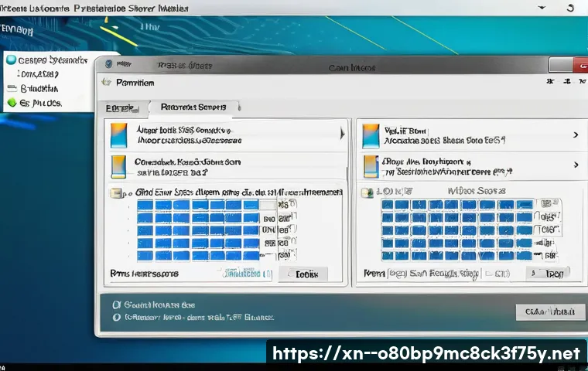Click the button in the dialog's bottom-right corner
The height and width of the screenshot is (371, 588).
point(549,311)
